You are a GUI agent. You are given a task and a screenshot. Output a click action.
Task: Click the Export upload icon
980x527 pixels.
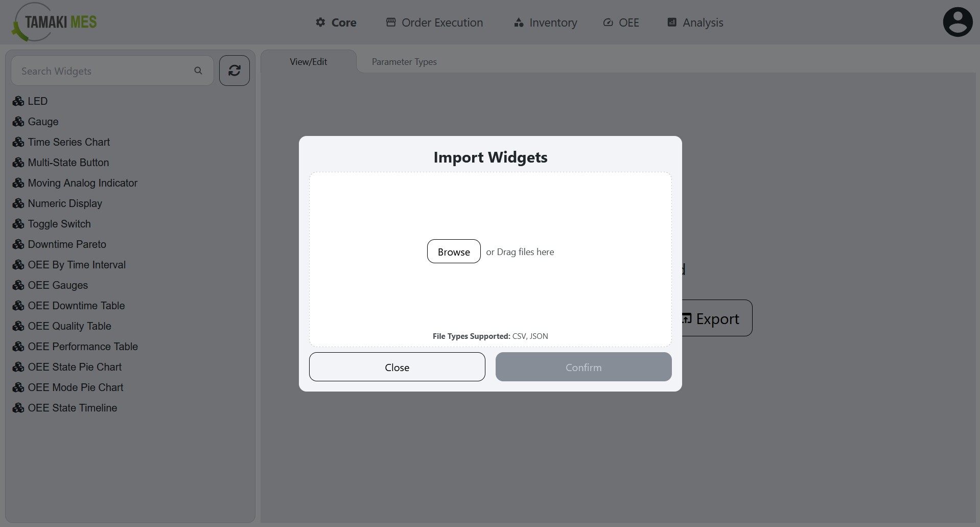pyautogui.click(x=687, y=318)
